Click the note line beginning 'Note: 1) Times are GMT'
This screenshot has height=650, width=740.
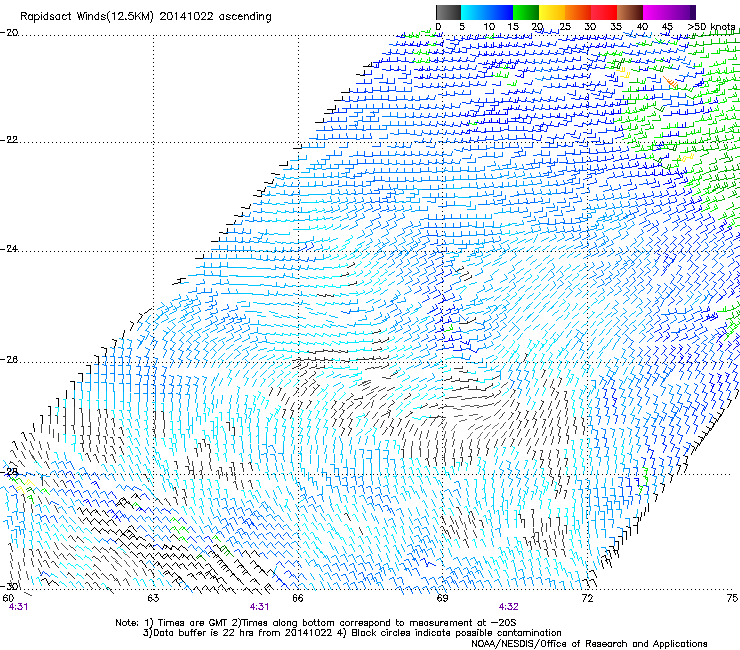click(316, 623)
